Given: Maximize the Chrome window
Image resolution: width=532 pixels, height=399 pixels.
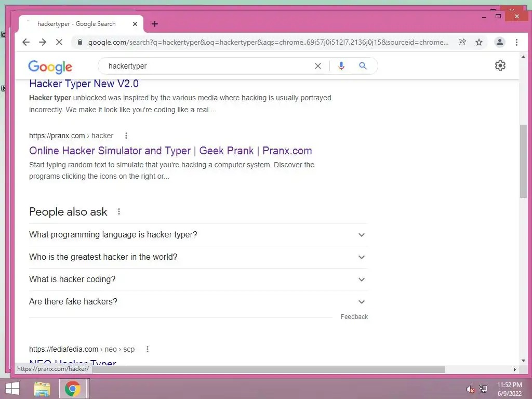Looking at the screenshot, I should [x=498, y=16].
